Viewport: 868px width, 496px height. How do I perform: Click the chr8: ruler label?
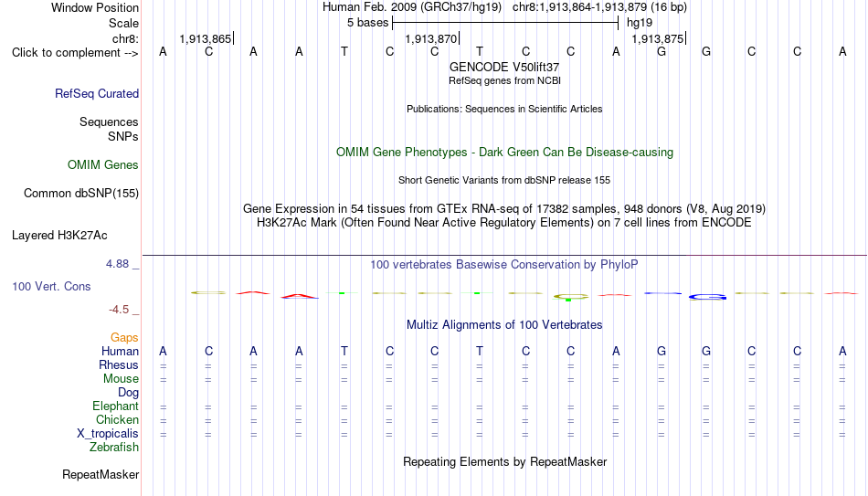125,38
